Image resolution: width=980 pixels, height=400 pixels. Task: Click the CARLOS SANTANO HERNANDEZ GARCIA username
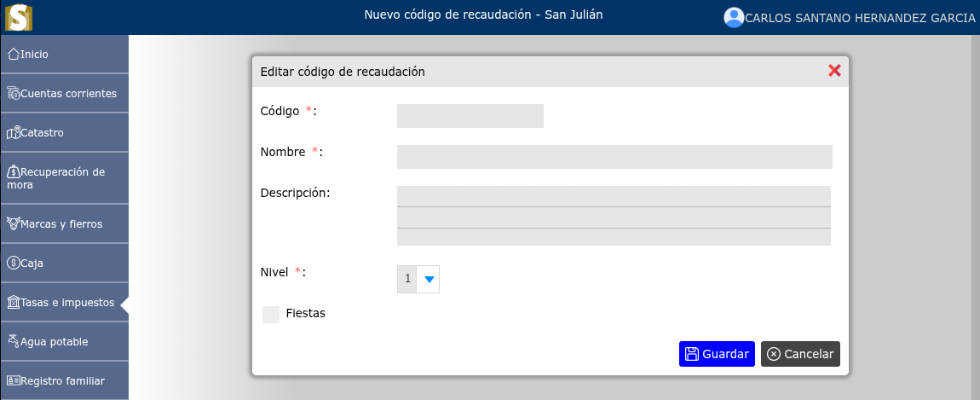point(860,18)
